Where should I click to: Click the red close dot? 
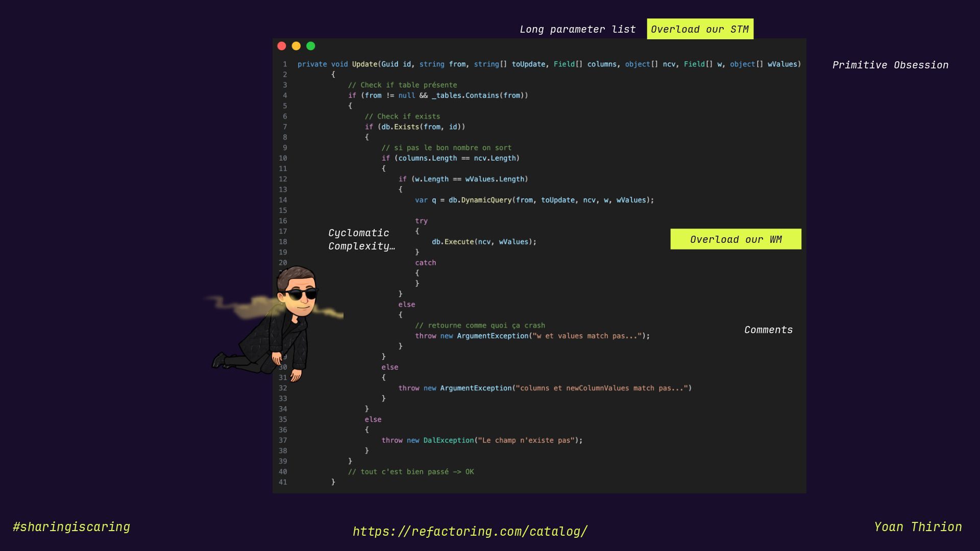point(282,46)
